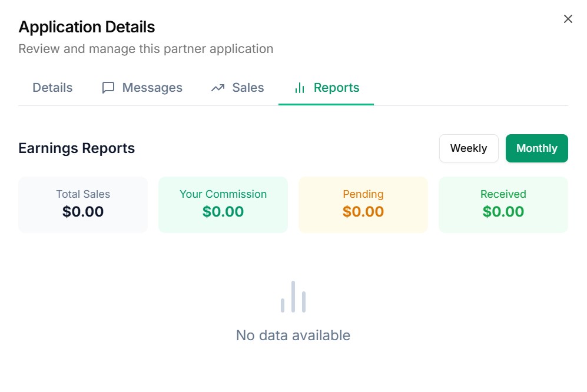587x392 pixels.
Task: Open the Messages tab label
Action: click(152, 88)
